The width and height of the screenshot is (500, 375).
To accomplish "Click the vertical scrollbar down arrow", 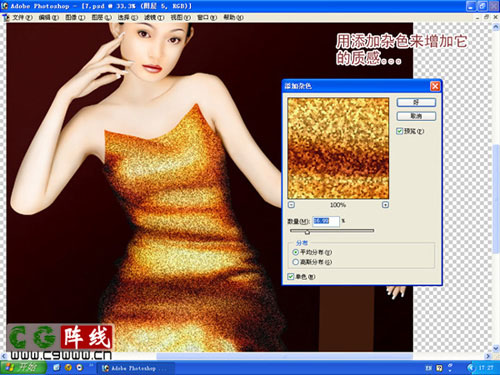I will click(x=496, y=348).
